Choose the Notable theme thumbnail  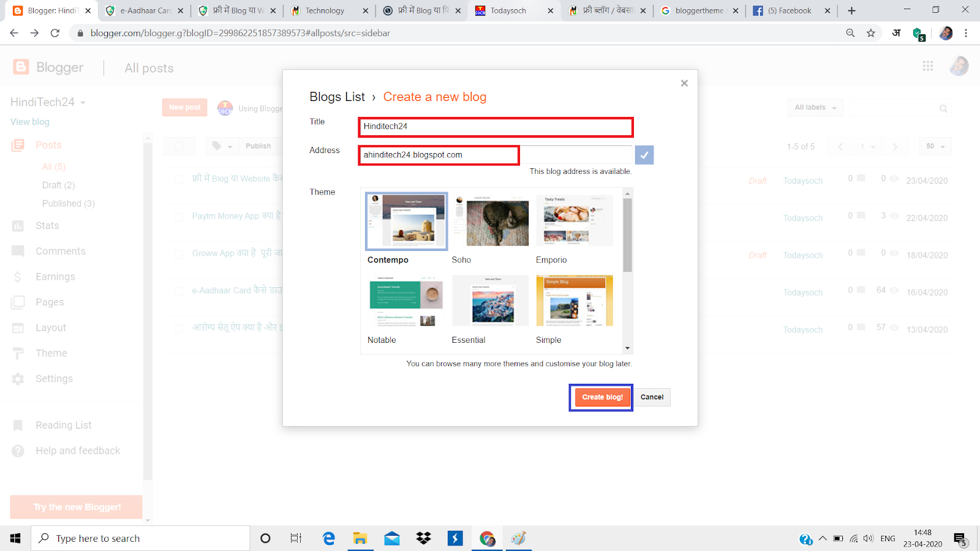pyautogui.click(x=406, y=301)
